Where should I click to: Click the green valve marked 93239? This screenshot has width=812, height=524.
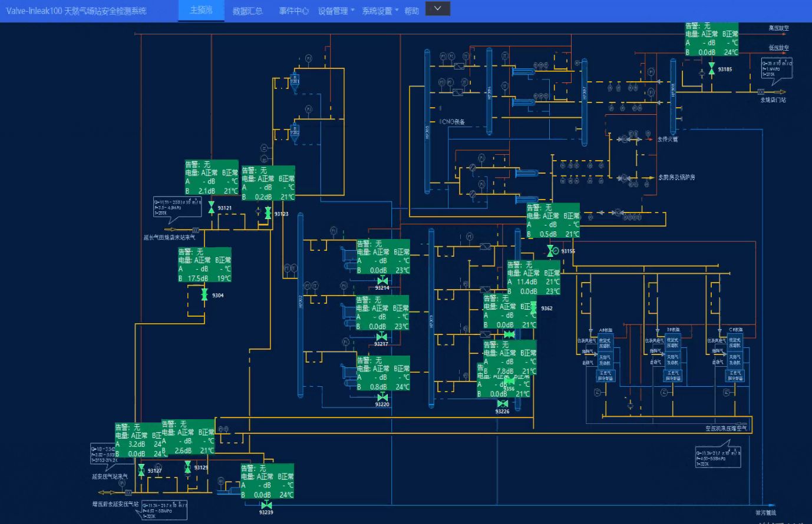point(266,505)
